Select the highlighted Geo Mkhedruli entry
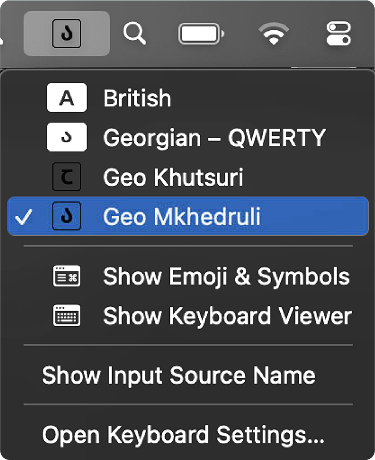Screen dimensions: 375x460 [x=188, y=216]
